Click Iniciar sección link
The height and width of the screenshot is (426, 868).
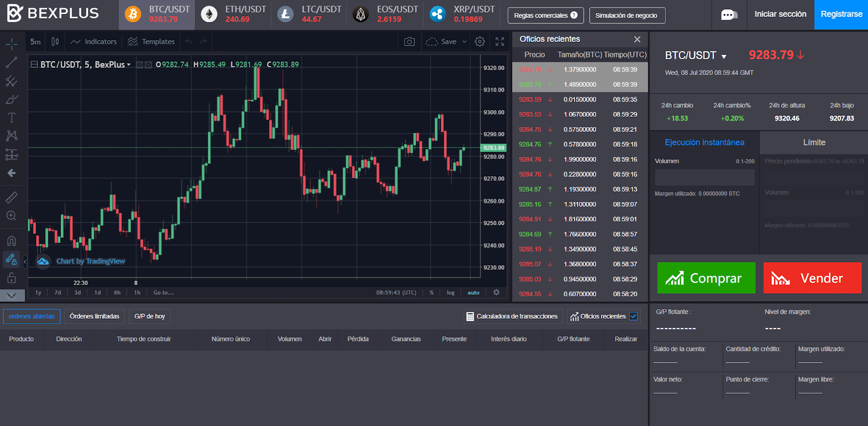(780, 14)
